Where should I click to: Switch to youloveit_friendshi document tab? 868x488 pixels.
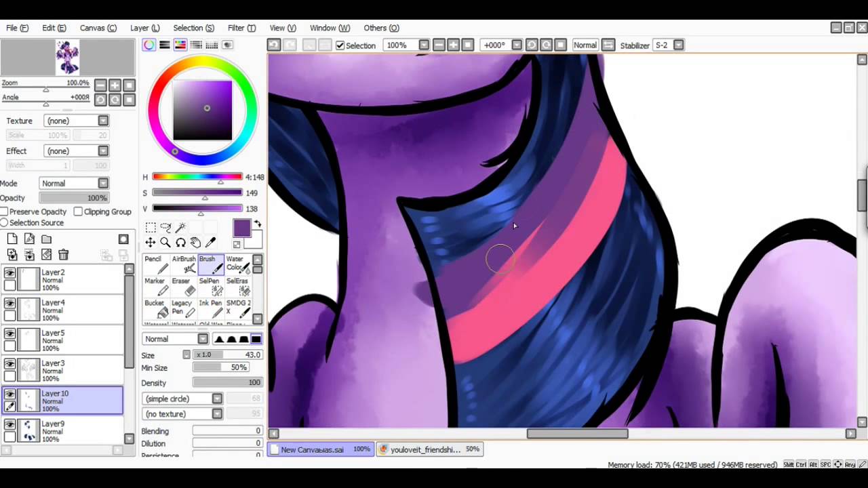coord(430,449)
